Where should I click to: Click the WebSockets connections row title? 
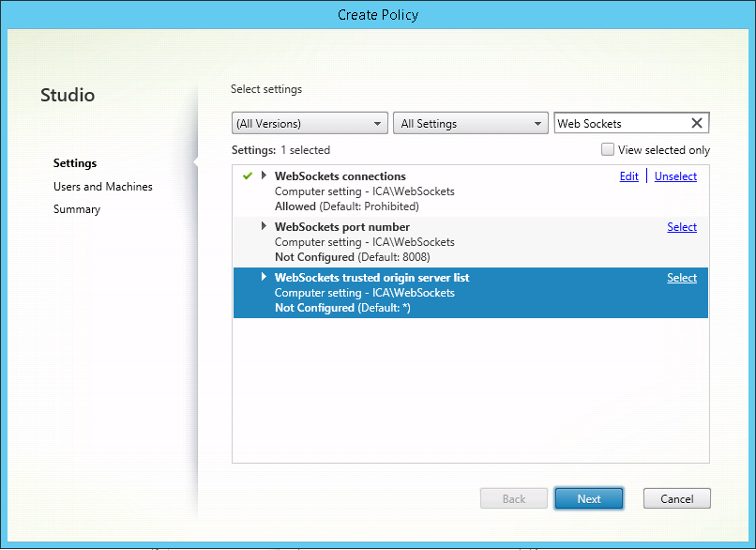click(x=340, y=176)
